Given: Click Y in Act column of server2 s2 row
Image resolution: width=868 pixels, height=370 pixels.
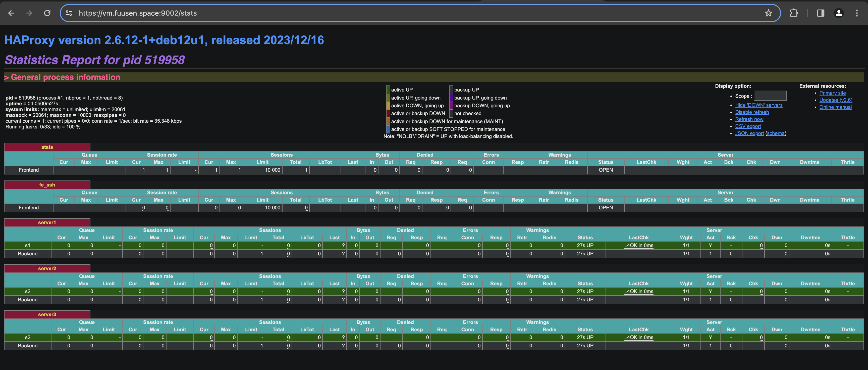Looking at the screenshot, I should [710, 291].
